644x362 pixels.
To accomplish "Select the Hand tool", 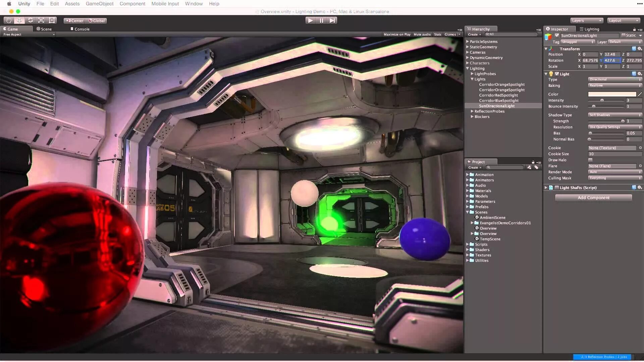I will click(8, 20).
